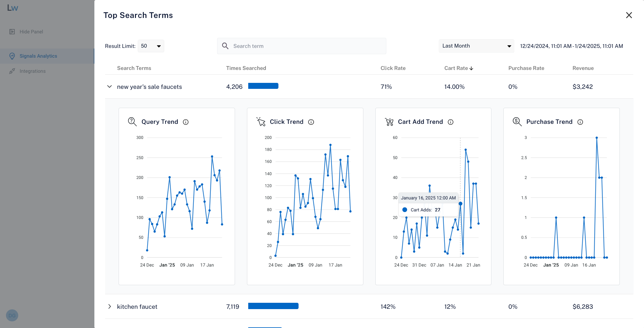
Task: Sort by Revenue column
Action: coord(583,68)
